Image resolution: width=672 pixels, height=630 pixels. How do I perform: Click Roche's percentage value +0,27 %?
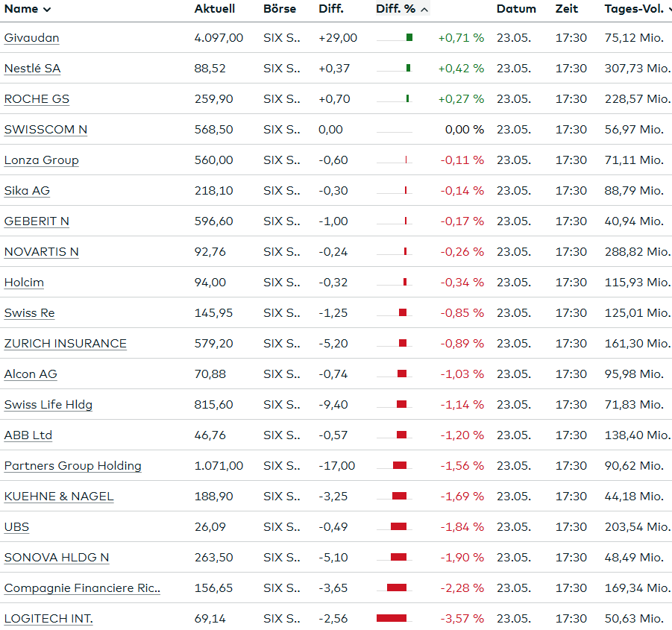(461, 99)
